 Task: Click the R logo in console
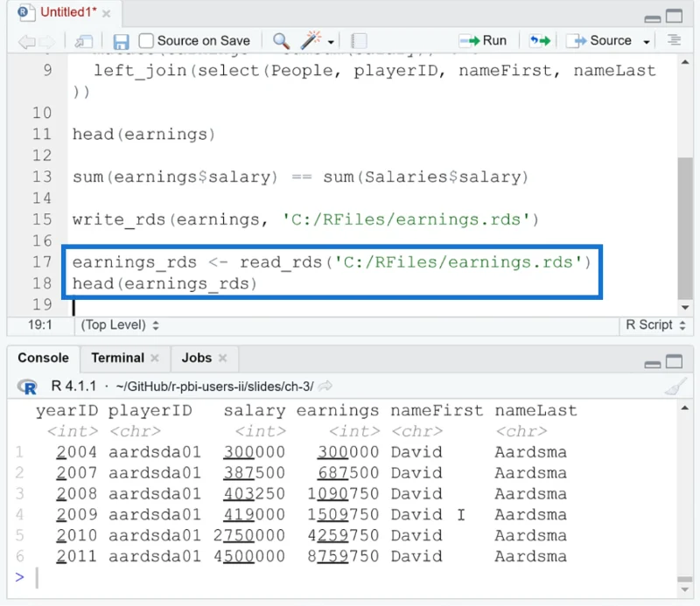click(x=27, y=387)
